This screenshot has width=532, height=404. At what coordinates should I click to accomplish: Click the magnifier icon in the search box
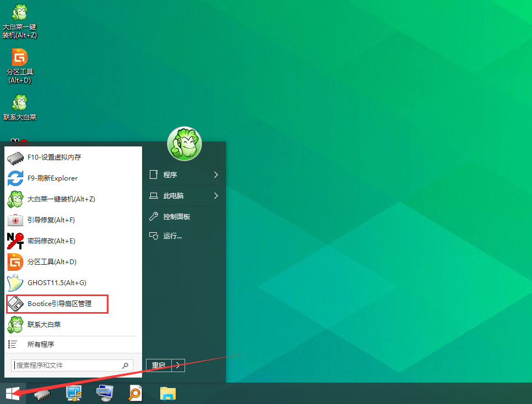tap(125, 365)
